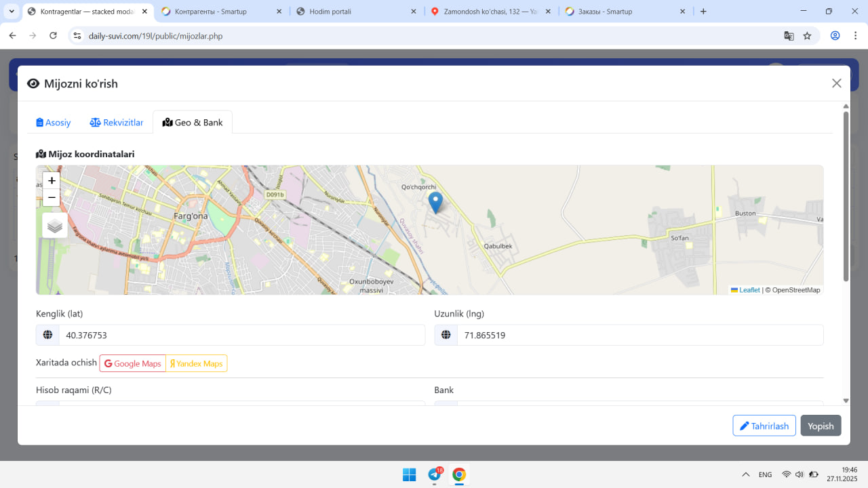The image size is (868, 488).
Task: Open Telegram from the taskbar
Action: (x=435, y=474)
